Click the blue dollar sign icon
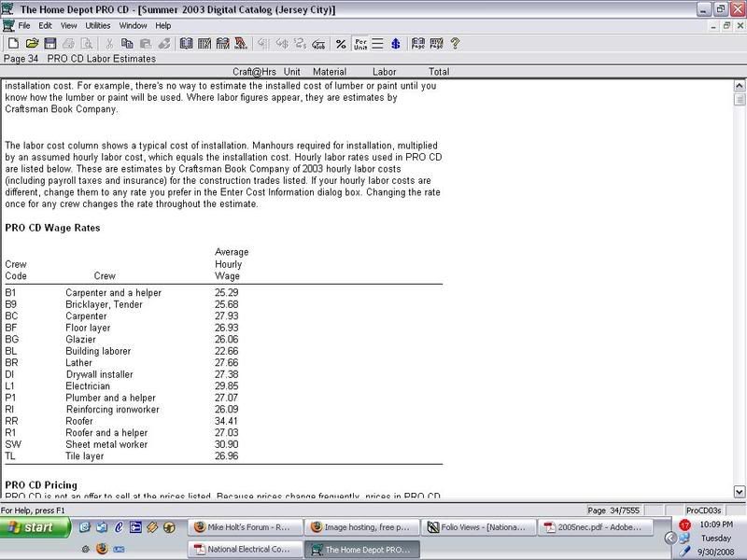Viewport: 747px width, 560px height. point(395,44)
